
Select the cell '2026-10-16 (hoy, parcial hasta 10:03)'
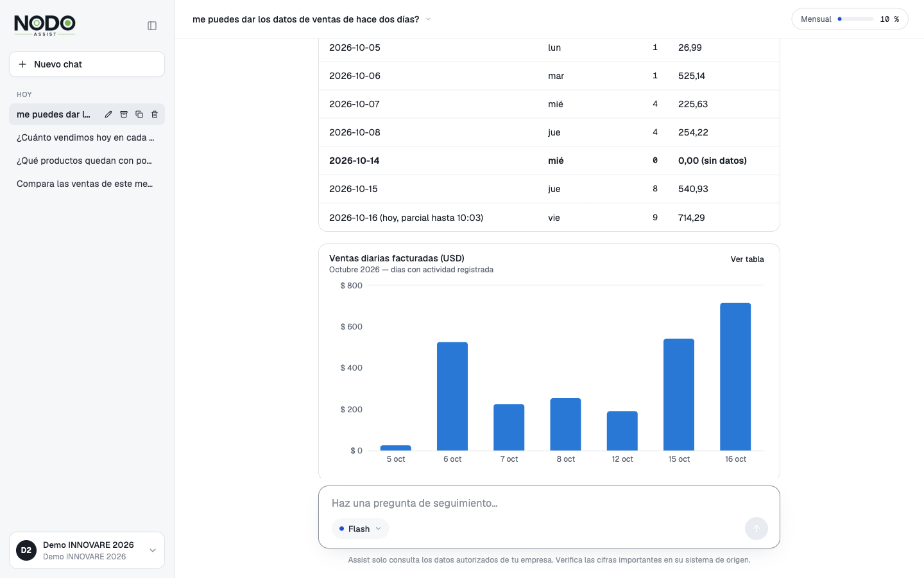tap(406, 218)
